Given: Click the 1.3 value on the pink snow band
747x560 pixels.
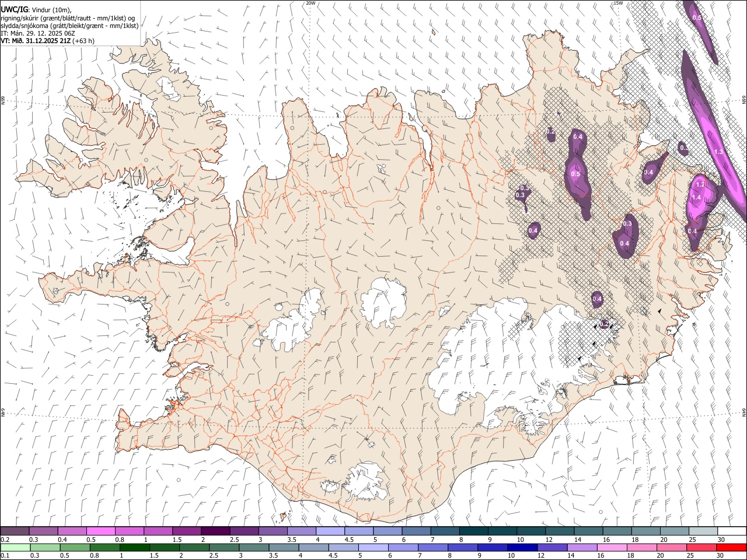Looking at the screenshot, I should pos(718,152).
